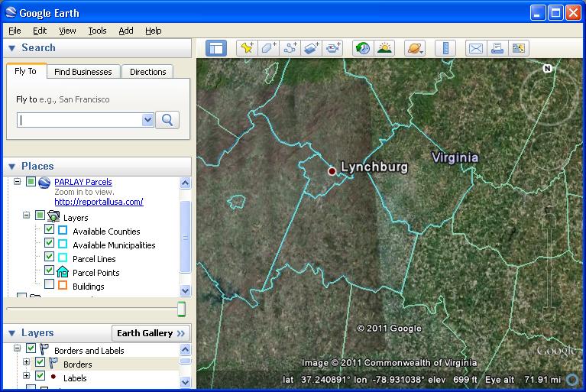Screen dimensions: 586x392
Task: Expand the Labels tree node
Action: (x=26, y=375)
